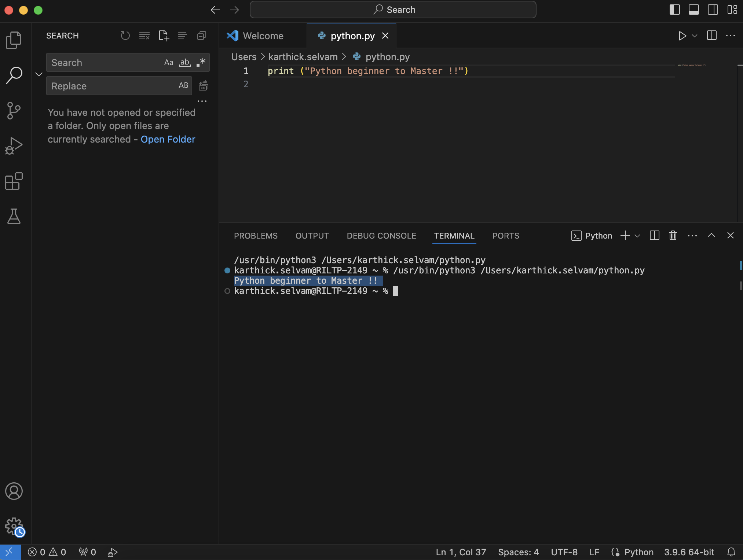
Task: Open the run button dropdown arrow
Action: coord(695,36)
